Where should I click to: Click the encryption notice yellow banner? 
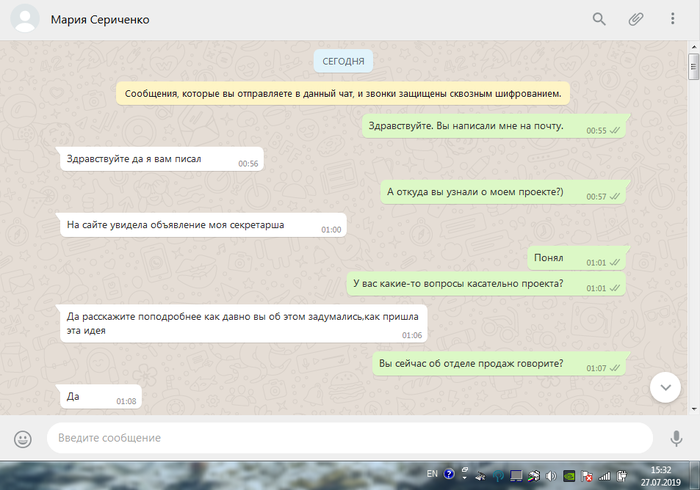(x=342, y=93)
